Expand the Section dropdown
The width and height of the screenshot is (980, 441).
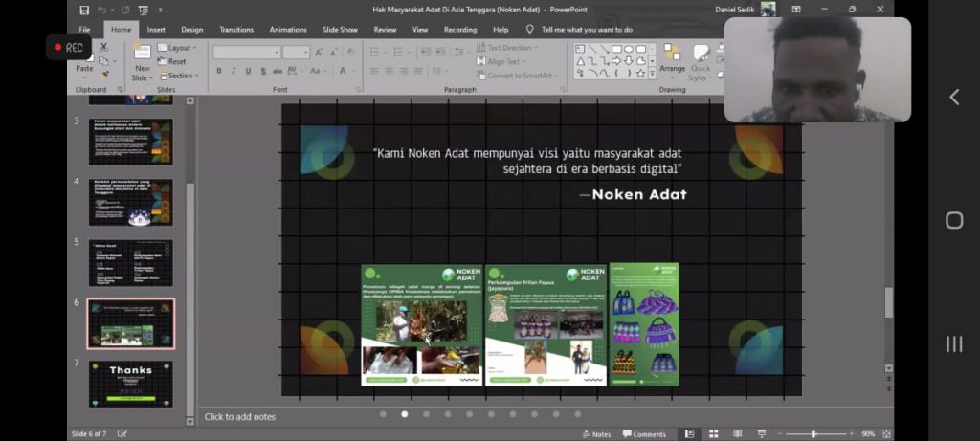click(178, 76)
